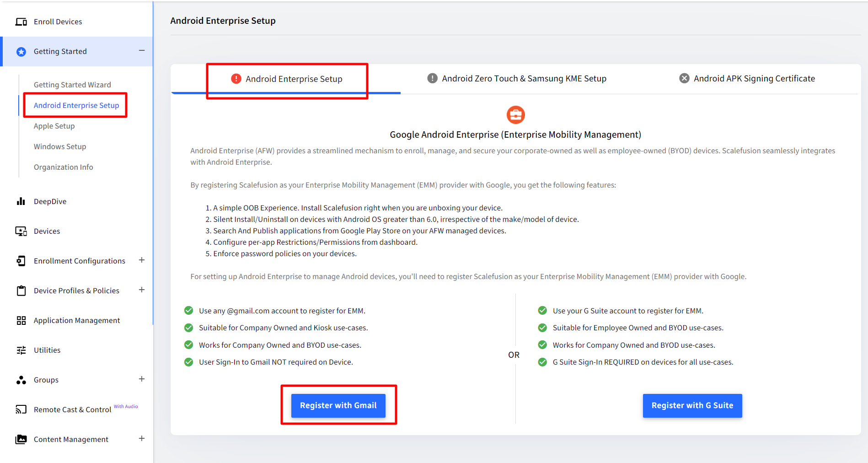
Task: Click 'A simple OOB Experience' list item
Action: pyautogui.click(x=358, y=208)
